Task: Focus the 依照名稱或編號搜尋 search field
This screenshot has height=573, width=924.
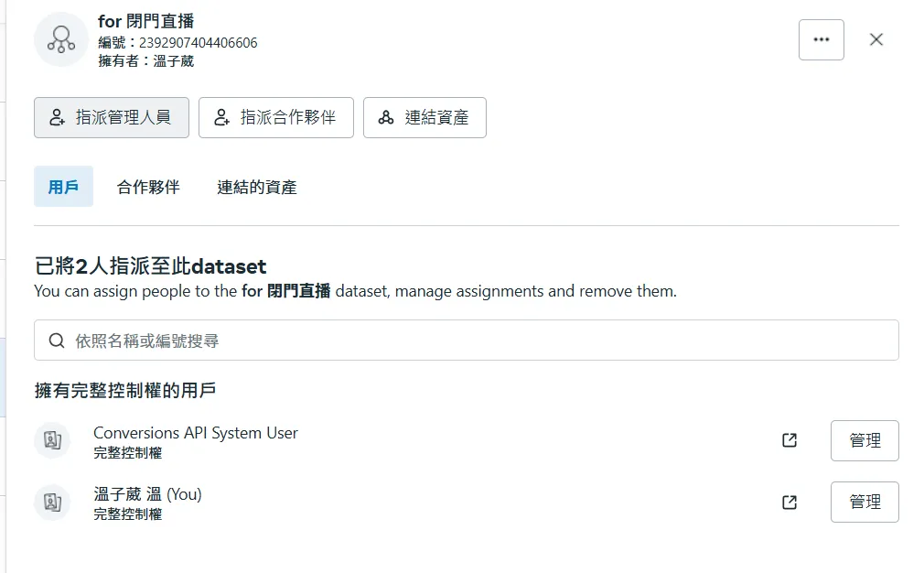Action: pos(467,341)
